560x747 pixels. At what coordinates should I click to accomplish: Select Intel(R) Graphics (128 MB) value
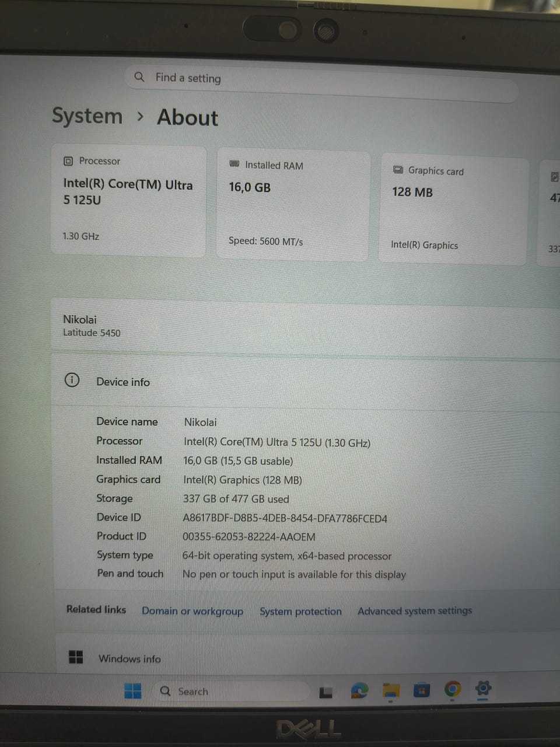pyautogui.click(x=243, y=480)
